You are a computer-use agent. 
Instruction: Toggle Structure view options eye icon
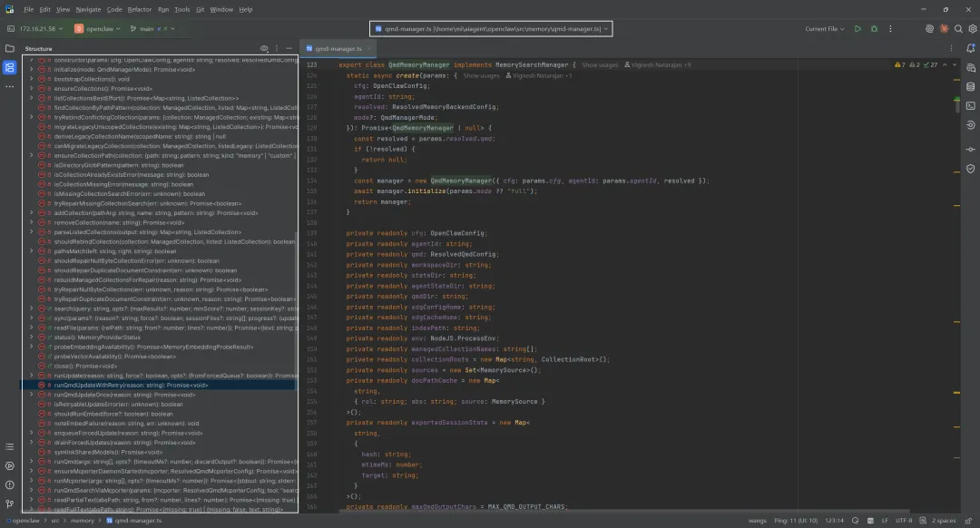point(264,48)
